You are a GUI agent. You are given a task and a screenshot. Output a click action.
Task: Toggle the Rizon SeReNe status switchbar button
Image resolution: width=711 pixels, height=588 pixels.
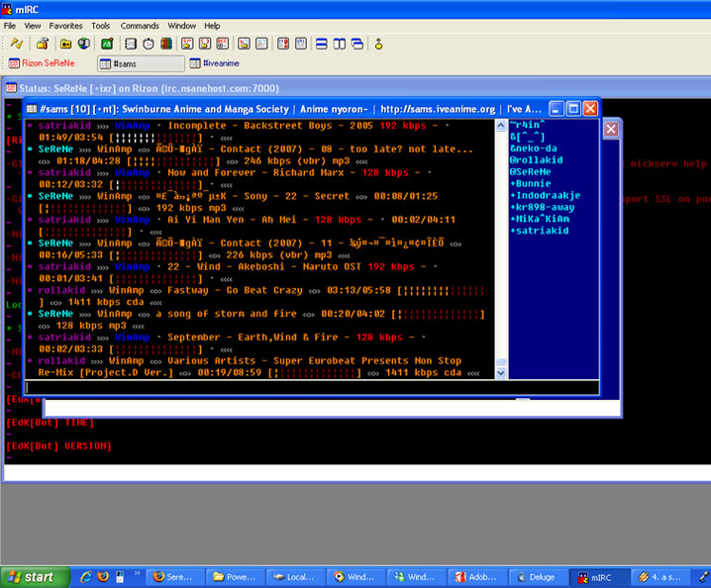pos(48,63)
